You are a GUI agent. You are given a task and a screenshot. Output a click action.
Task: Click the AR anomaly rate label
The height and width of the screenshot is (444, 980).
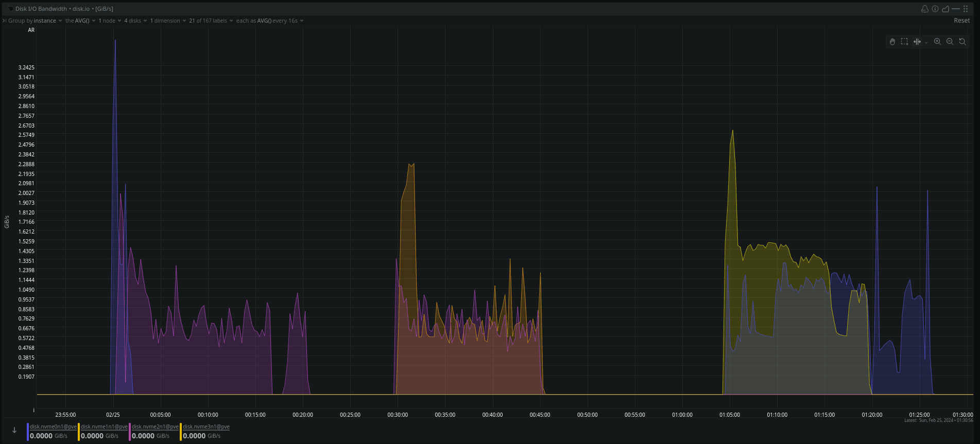click(31, 30)
